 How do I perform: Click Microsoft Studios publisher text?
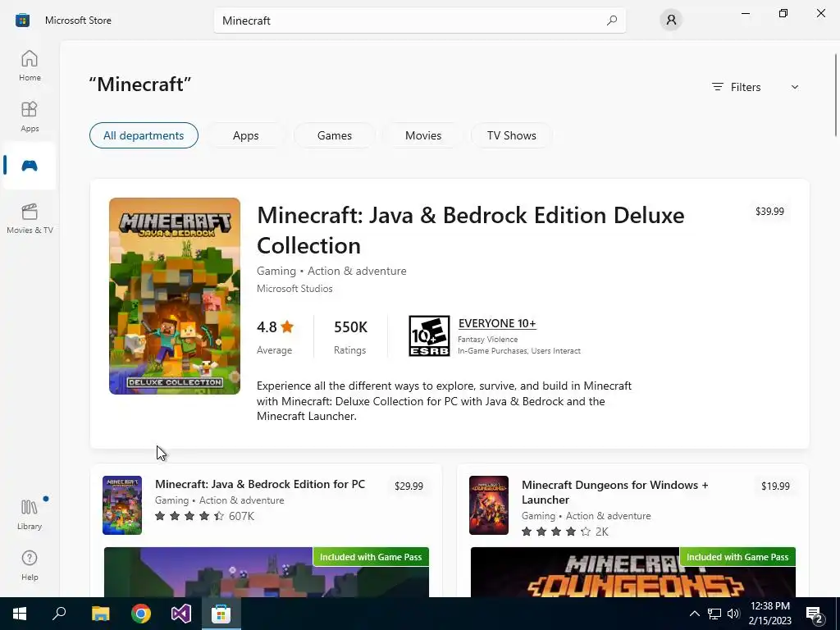(x=294, y=288)
